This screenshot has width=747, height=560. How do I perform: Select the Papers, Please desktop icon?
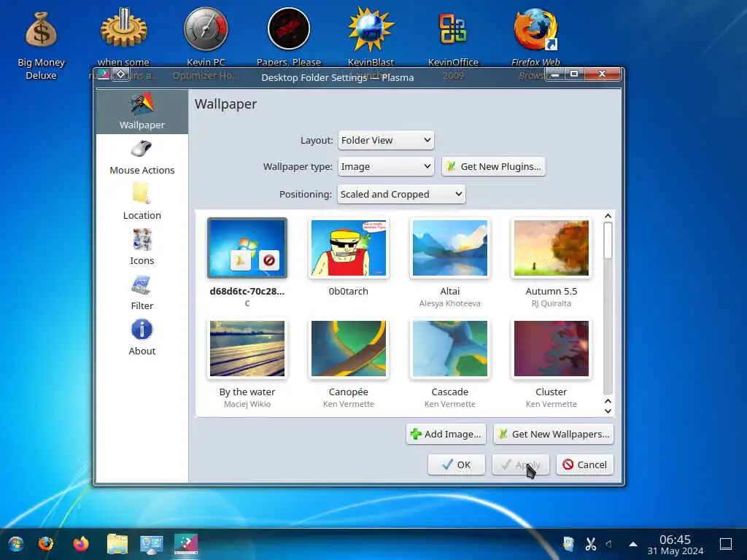(x=289, y=37)
